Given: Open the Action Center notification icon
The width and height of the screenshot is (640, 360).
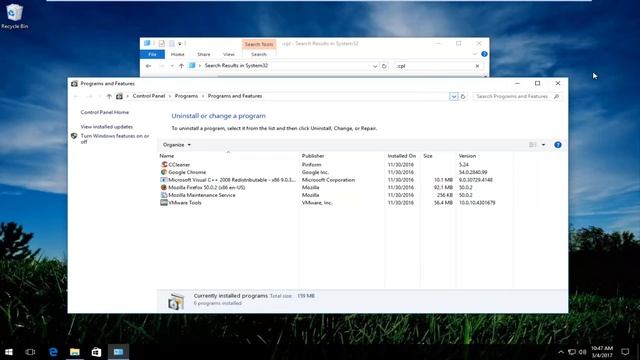Looking at the screenshot, I should [625, 352].
